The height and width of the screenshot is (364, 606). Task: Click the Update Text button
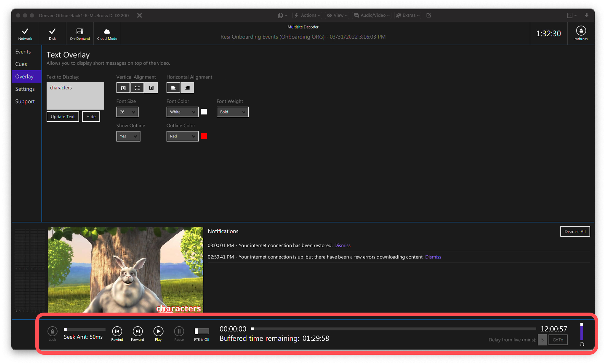[x=63, y=117]
